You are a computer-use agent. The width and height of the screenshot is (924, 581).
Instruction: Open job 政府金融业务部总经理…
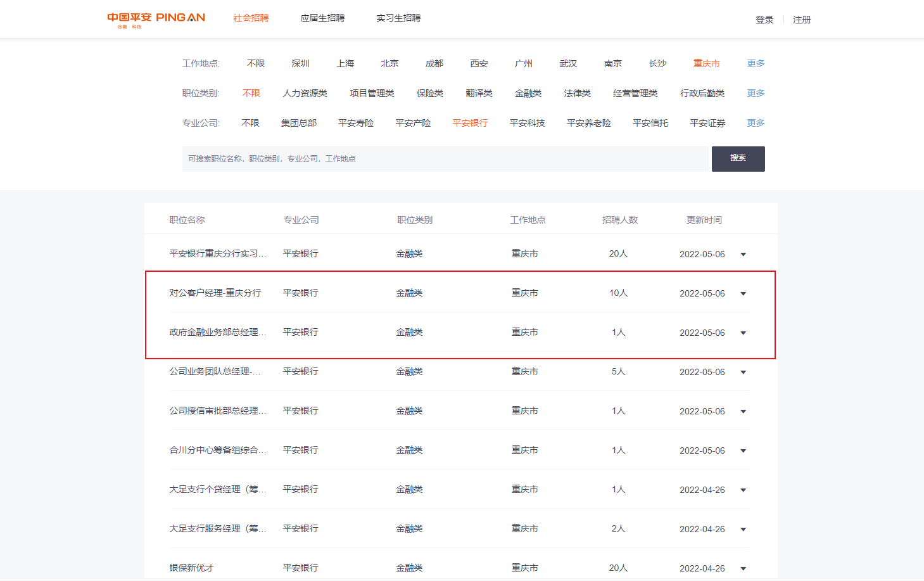click(218, 332)
